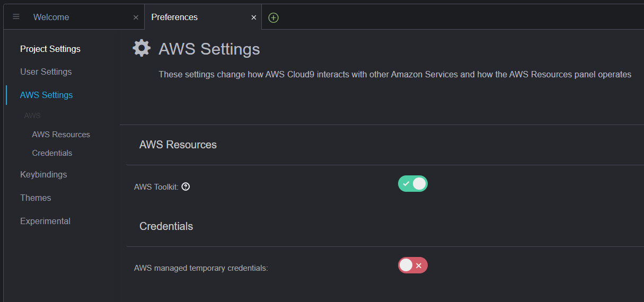The image size is (644, 302).
Task: Select the Preferences tab
Action: click(x=174, y=17)
